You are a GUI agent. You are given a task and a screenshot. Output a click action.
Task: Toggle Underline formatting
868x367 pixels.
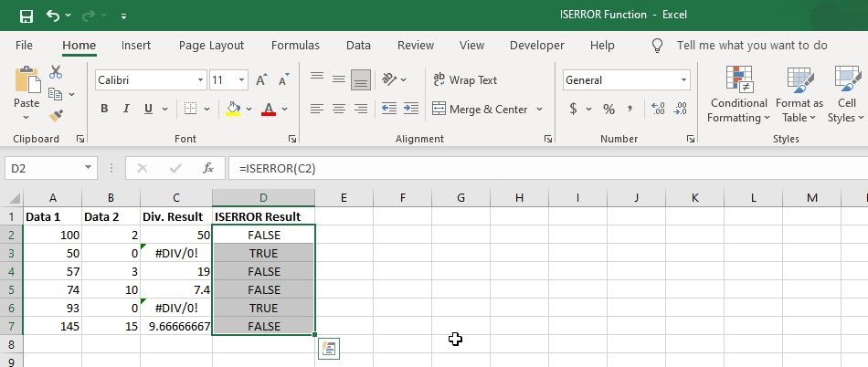(148, 109)
